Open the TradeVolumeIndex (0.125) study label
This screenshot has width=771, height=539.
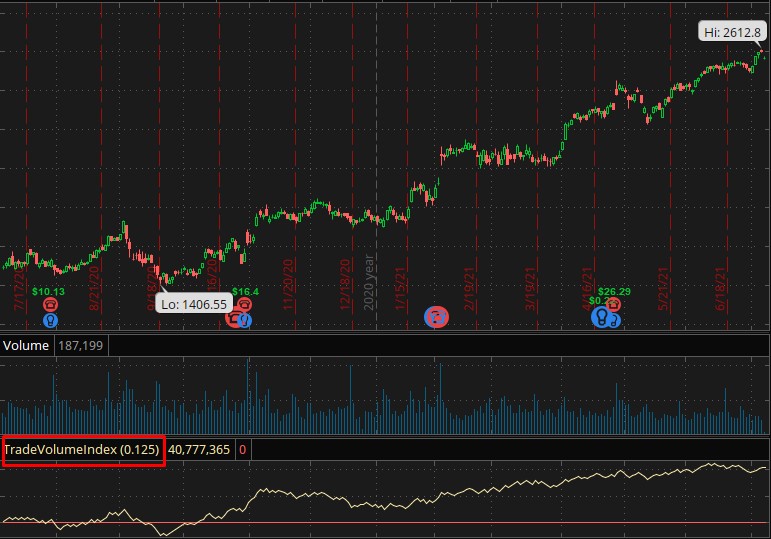pyautogui.click(x=82, y=450)
